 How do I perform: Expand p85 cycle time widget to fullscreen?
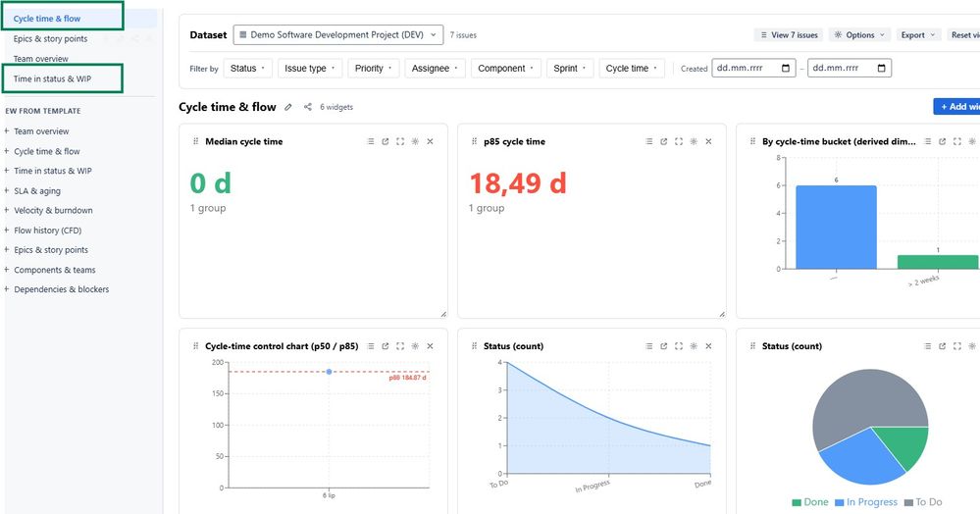[679, 141]
